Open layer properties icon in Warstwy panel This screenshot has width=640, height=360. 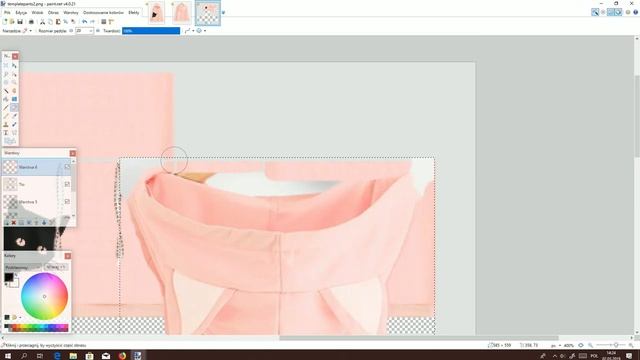(x=52, y=222)
